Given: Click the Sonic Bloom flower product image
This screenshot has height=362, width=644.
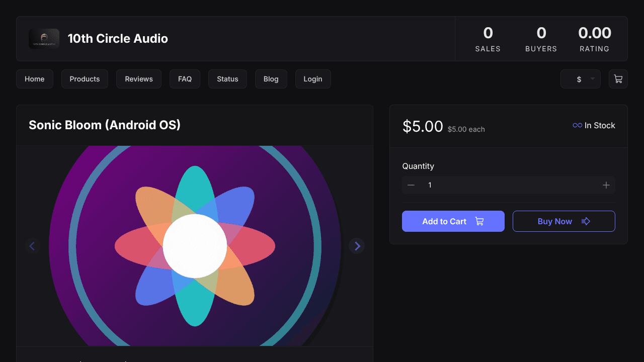Looking at the screenshot, I should (195, 246).
